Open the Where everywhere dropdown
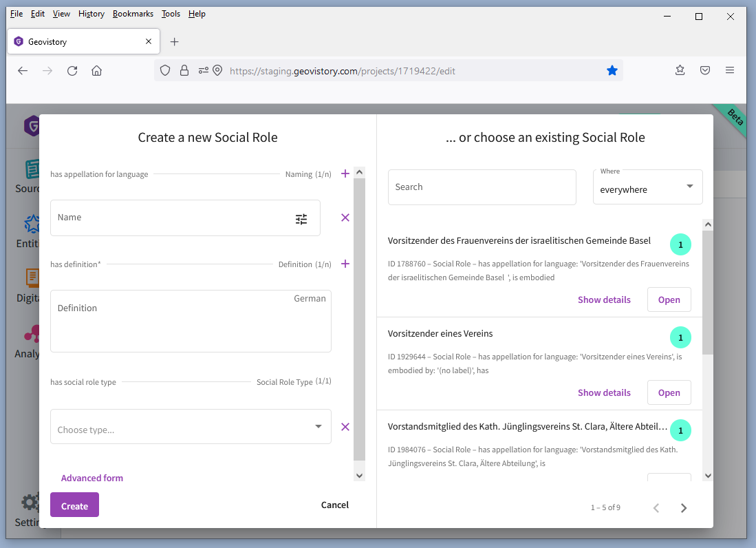 (647, 187)
